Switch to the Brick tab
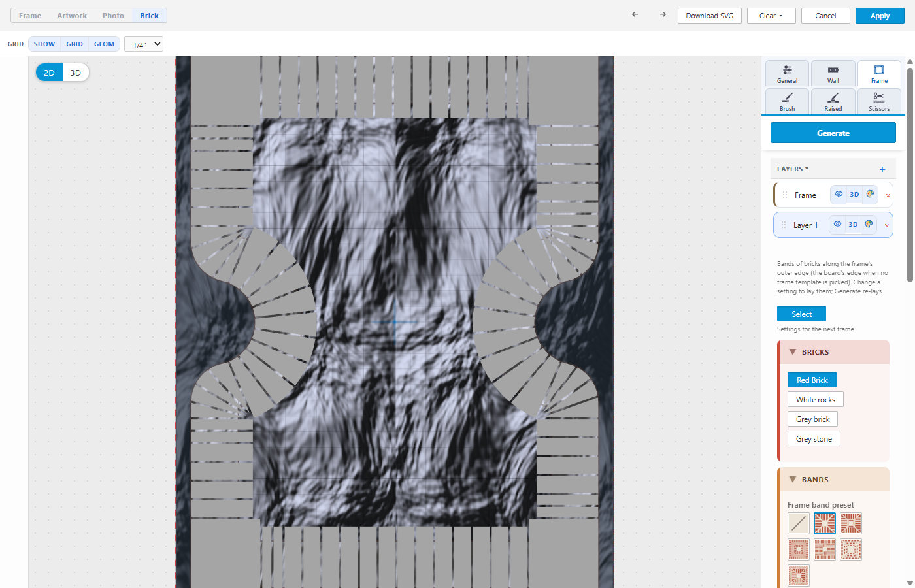Image resolution: width=915 pixels, height=588 pixels. point(149,16)
